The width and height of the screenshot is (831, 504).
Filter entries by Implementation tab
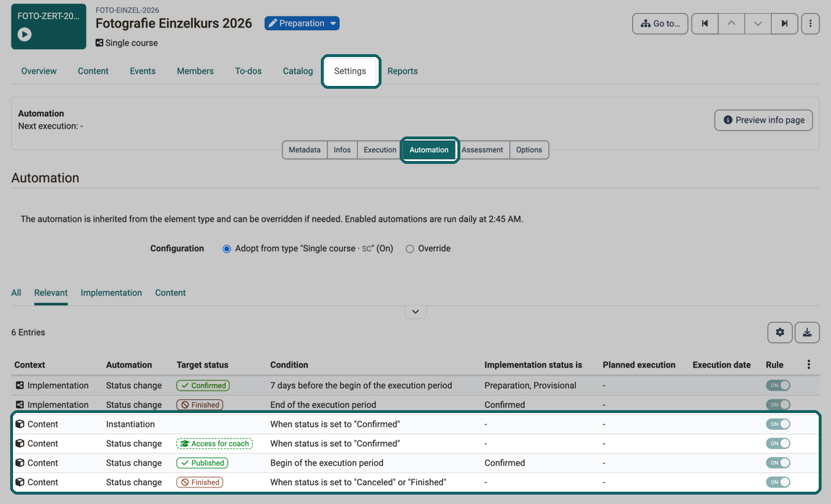click(x=111, y=292)
